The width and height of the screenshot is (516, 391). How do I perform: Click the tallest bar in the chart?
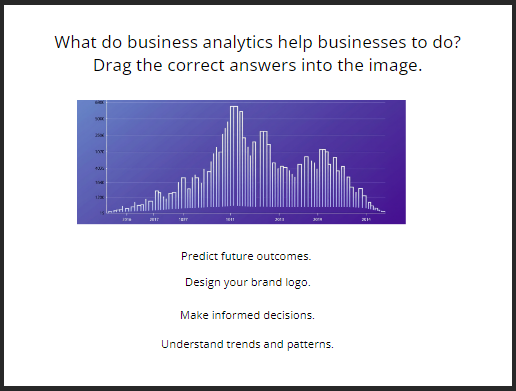(234, 157)
